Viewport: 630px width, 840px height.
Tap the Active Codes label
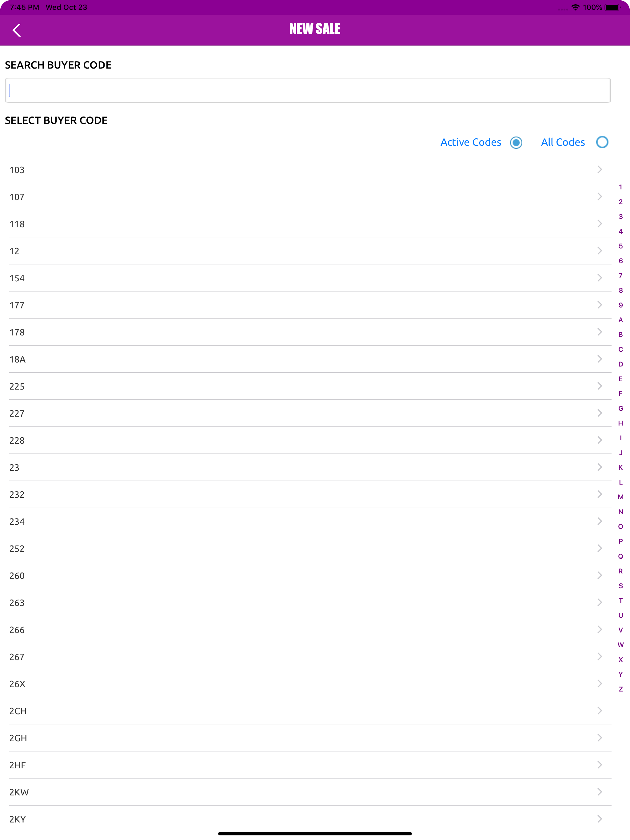(x=471, y=142)
